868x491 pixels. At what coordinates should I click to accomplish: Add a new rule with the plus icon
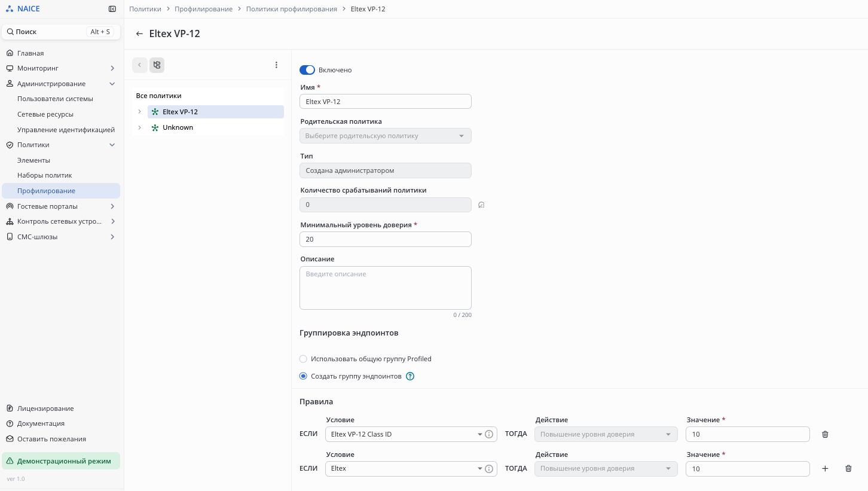coord(825,469)
